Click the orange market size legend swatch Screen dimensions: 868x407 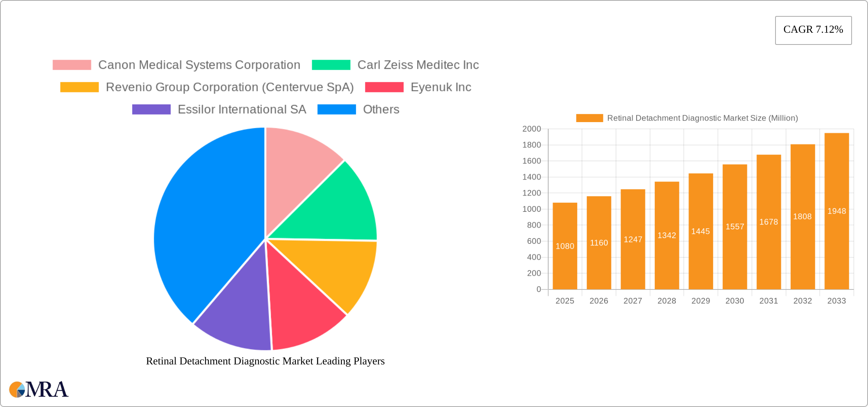click(x=590, y=118)
